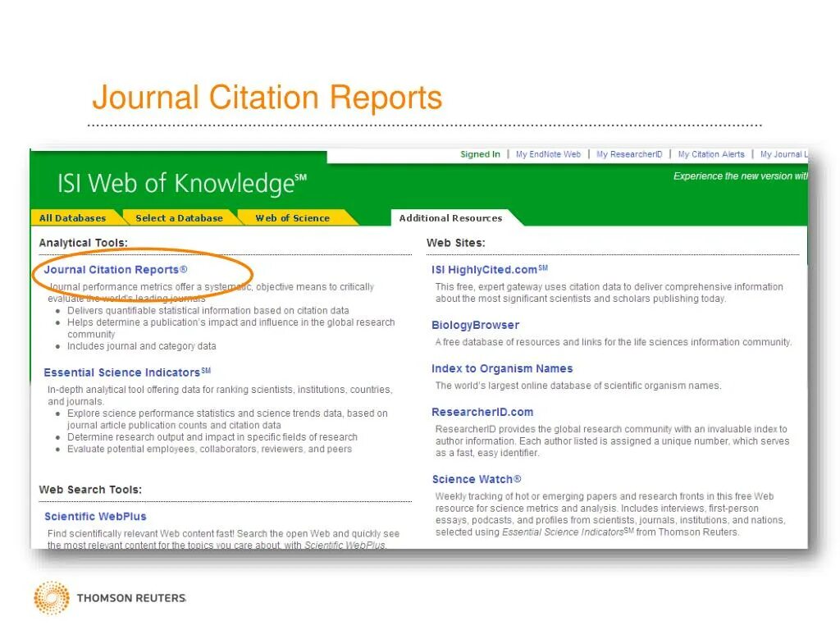840x630 pixels.
Task: Click 'Evaluate potential employees, collaborators' bullet
Action: 209,449
